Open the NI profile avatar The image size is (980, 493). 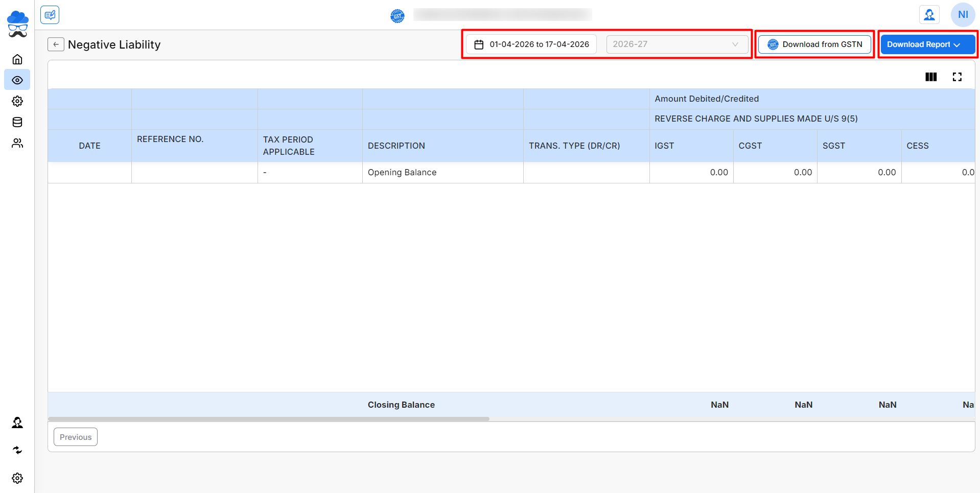click(x=963, y=15)
